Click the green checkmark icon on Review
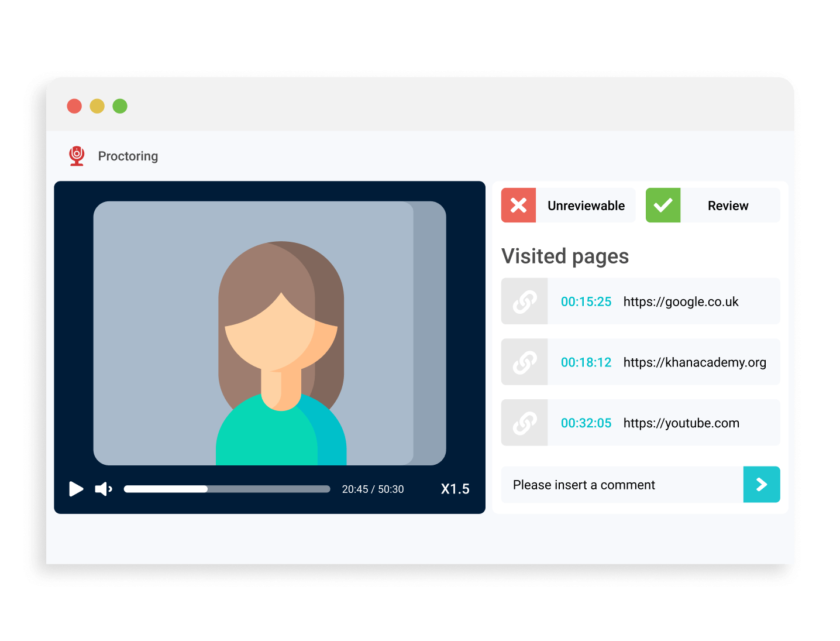840x641 pixels. (x=663, y=205)
